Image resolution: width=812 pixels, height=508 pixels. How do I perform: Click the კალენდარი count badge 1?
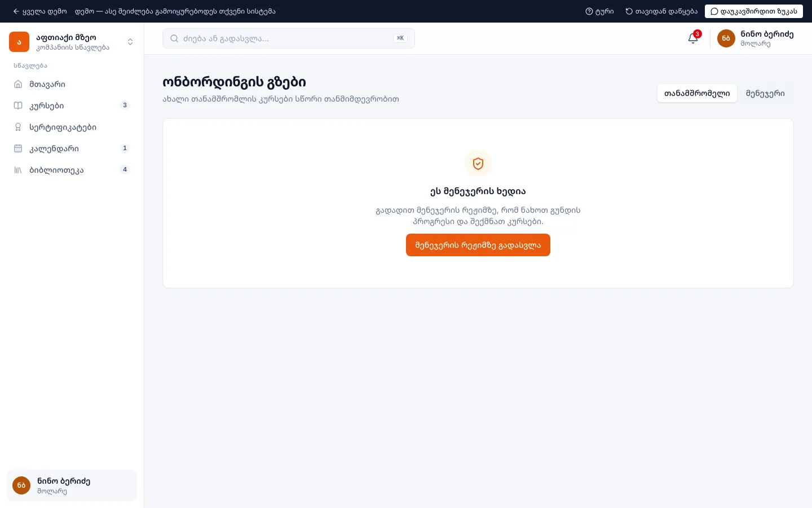tap(125, 148)
